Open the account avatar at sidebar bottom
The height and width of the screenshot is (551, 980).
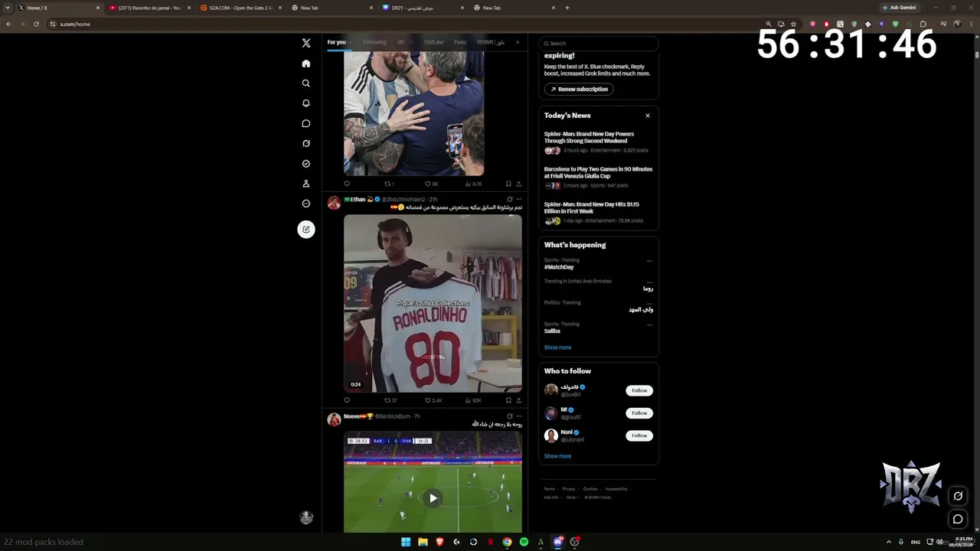pyautogui.click(x=306, y=518)
